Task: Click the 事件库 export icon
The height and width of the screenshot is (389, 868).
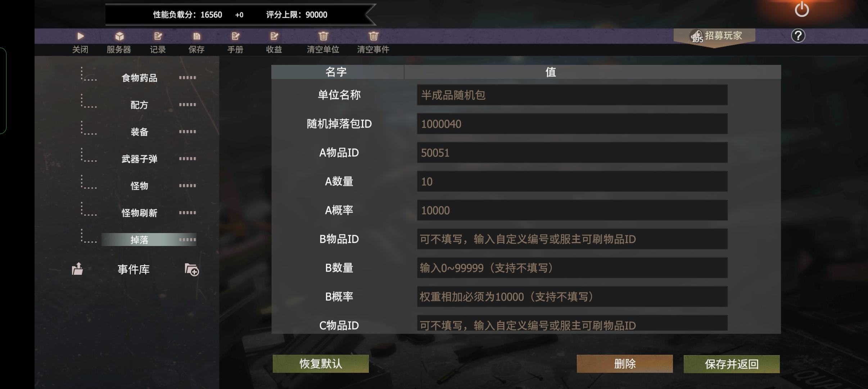Action: tap(77, 269)
